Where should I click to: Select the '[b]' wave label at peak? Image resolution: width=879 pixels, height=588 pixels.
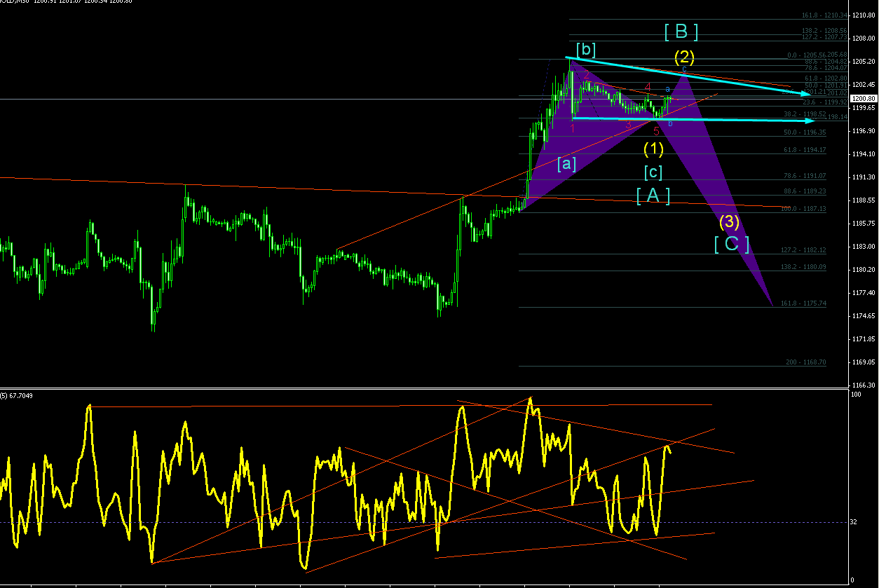coord(586,49)
